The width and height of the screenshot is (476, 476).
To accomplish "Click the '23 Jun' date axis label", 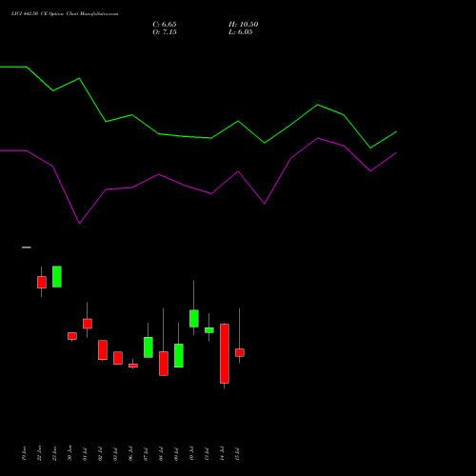I will pos(55,453).
